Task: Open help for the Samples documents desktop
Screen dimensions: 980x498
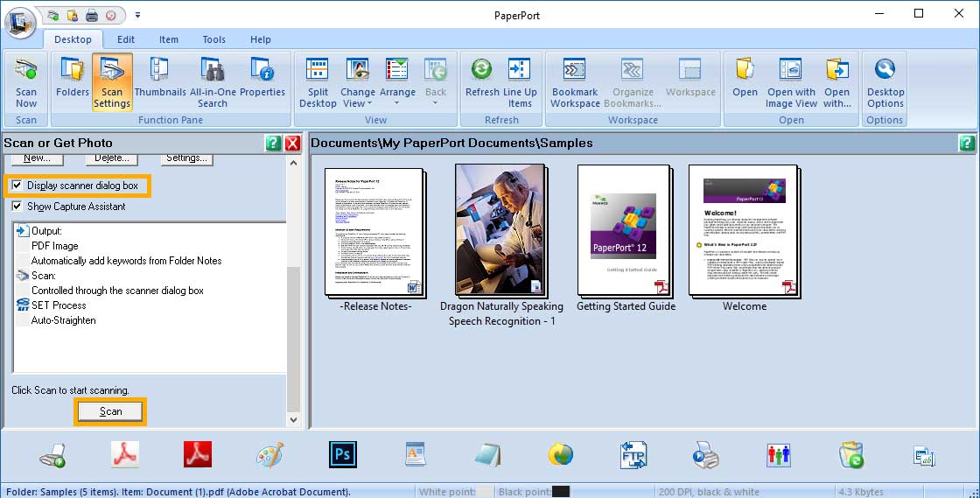Action: point(966,143)
